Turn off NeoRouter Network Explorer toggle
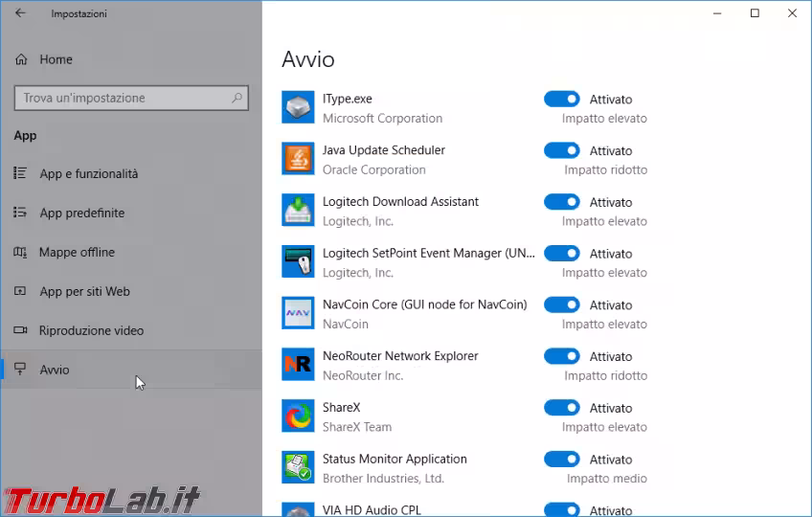812x517 pixels. [x=562, y=356]
